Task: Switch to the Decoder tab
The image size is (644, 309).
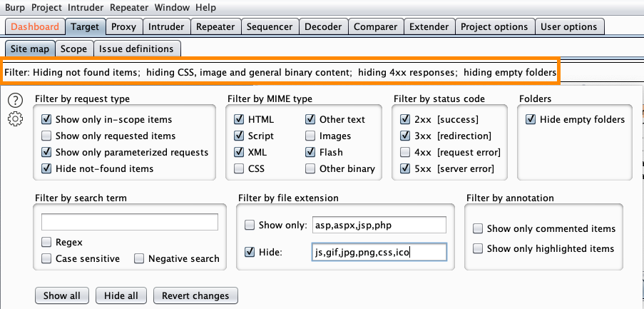Action: coord(323,27)
